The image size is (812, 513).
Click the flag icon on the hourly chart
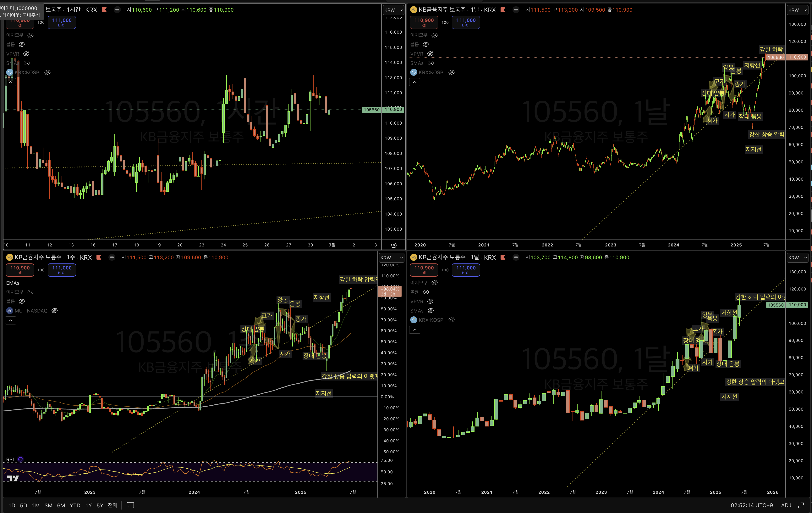pyautogui.click(x=104, y=10)
